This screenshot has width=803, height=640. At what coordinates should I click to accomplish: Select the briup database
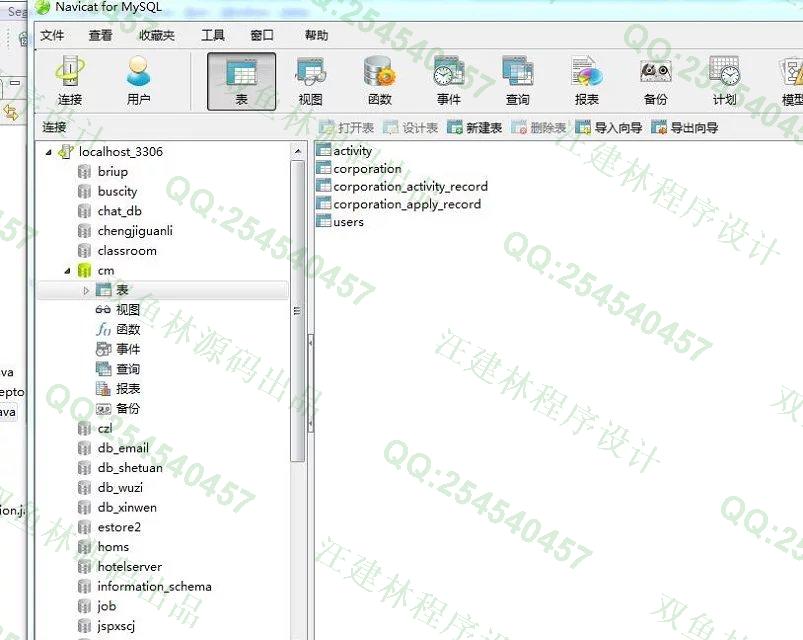(113, 172)
